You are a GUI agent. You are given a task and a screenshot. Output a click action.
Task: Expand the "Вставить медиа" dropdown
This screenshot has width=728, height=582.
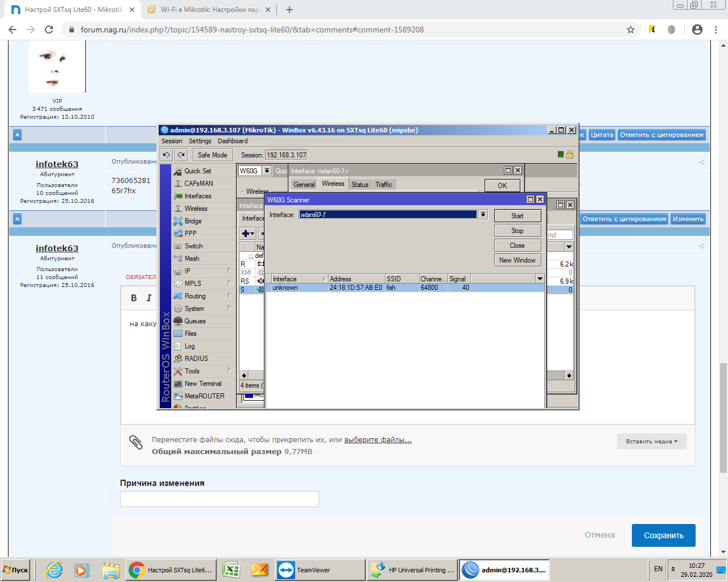[x=651, y=442]
